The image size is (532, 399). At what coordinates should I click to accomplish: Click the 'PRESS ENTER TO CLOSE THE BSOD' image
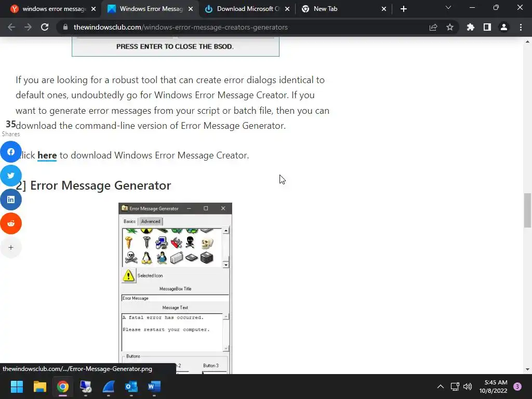click(176, 46)
